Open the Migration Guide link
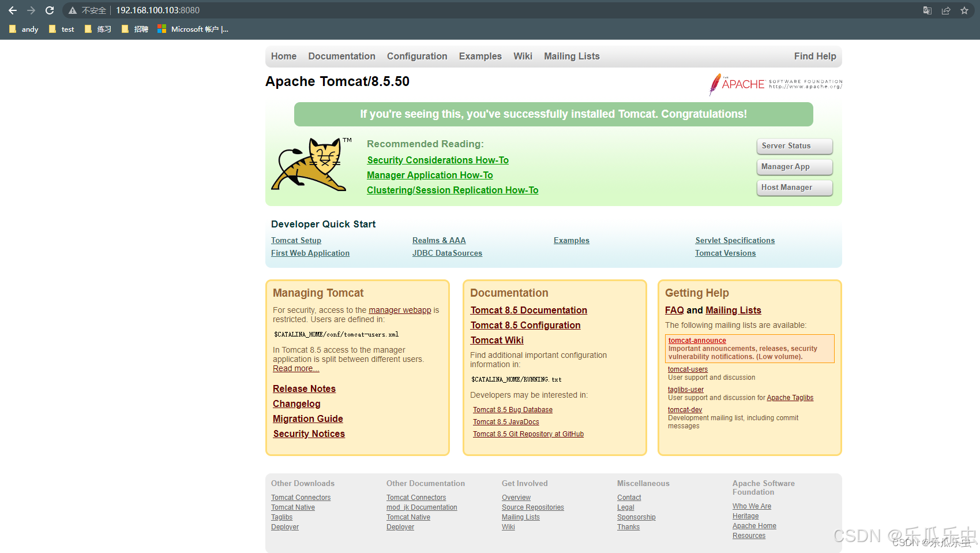 [x=308, y=419]
